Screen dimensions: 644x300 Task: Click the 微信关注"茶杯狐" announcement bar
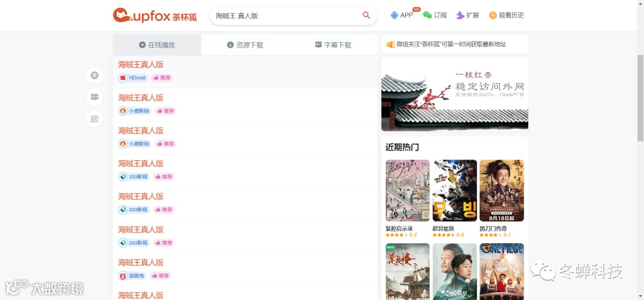454,44
